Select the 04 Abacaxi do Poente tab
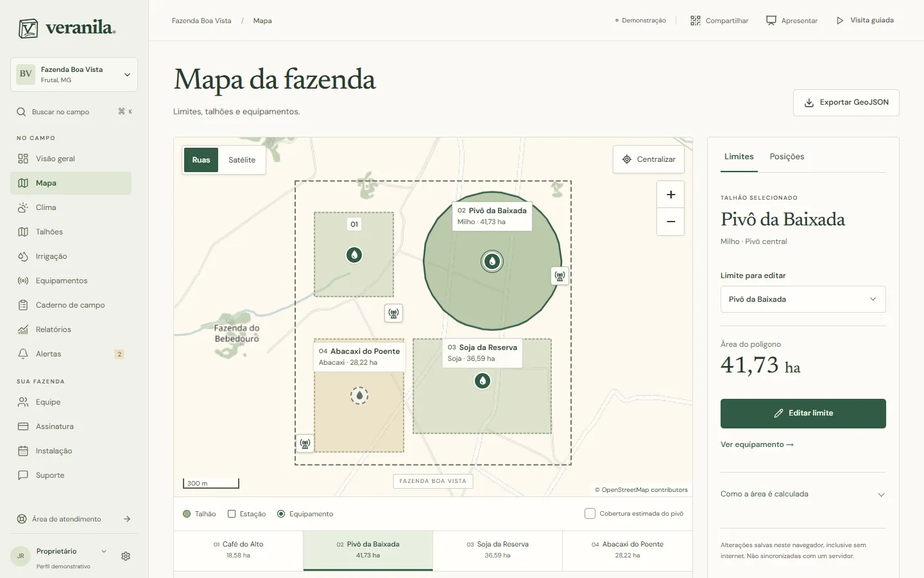Image resolution: width=924 pixels, height=578 pixels. pyautogui.click(x=628, y=550)
